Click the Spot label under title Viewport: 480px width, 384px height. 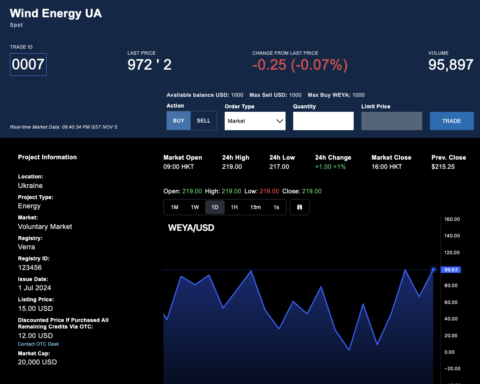(16, 25)
